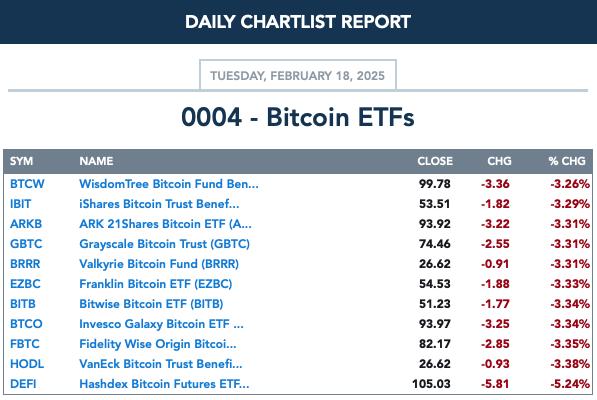
Task: Click the % CHG column header
Action: click(567, 161)
